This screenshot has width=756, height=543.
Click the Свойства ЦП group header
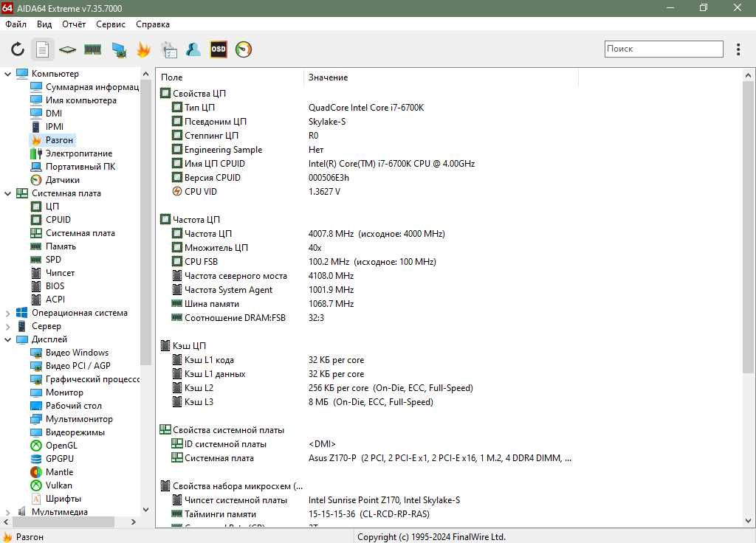pyautogui.click(x=193, y=94)
